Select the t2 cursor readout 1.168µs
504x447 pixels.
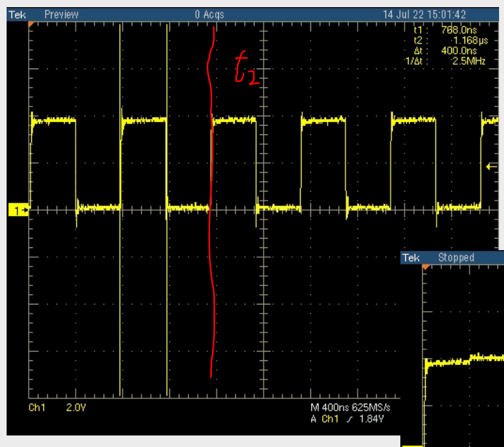[x=469, y=40]
